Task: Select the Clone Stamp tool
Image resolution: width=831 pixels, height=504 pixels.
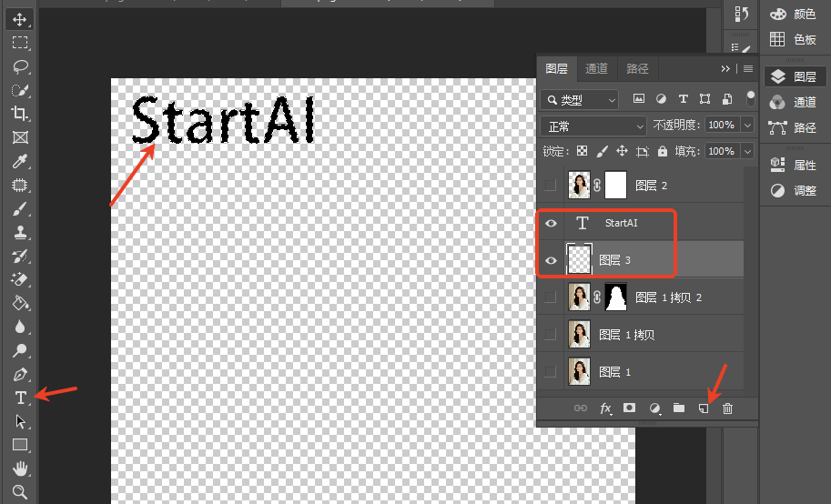Action: (20, 232)
